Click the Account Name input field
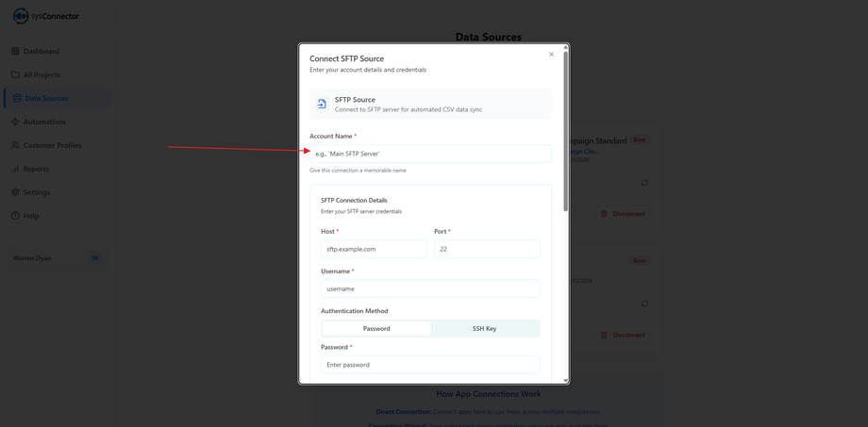 (x=430, y=154)
